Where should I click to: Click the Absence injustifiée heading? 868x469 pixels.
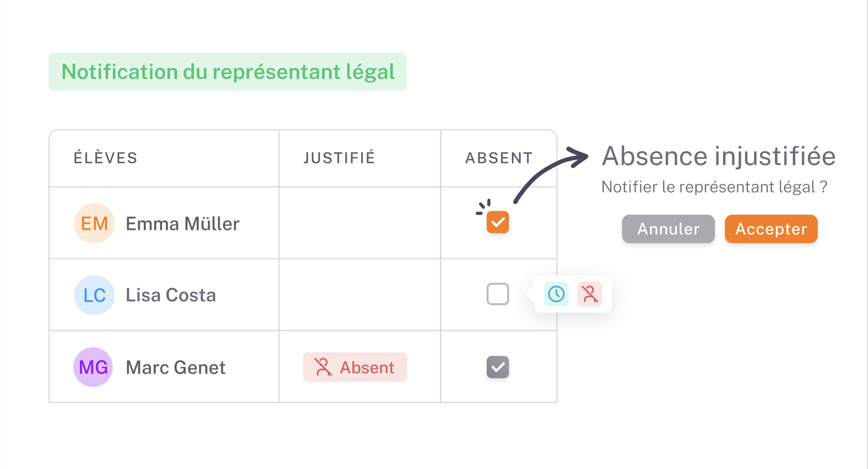(x=718, y=156)
